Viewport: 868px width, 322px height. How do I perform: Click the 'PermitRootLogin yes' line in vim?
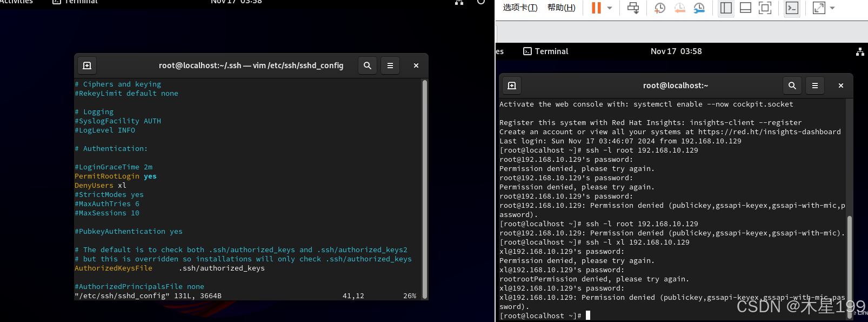tap(116, 176)
